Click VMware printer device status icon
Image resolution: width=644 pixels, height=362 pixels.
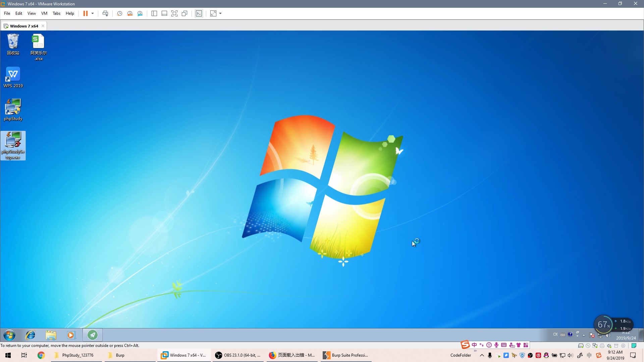click(602, 346)
